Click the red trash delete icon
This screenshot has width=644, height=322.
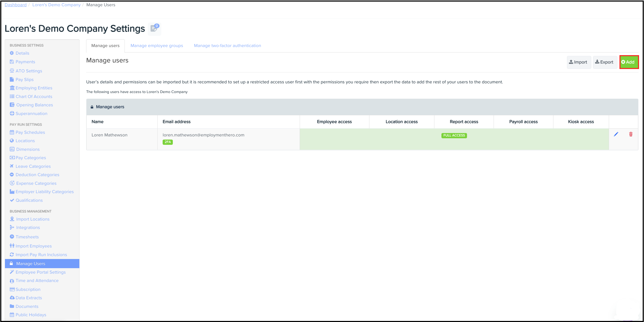(631, 134)
